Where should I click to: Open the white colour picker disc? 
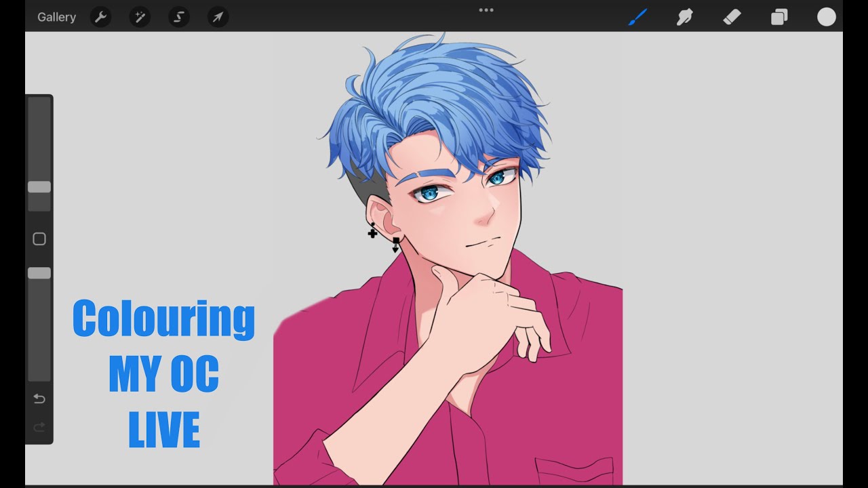tap(827, 17)
